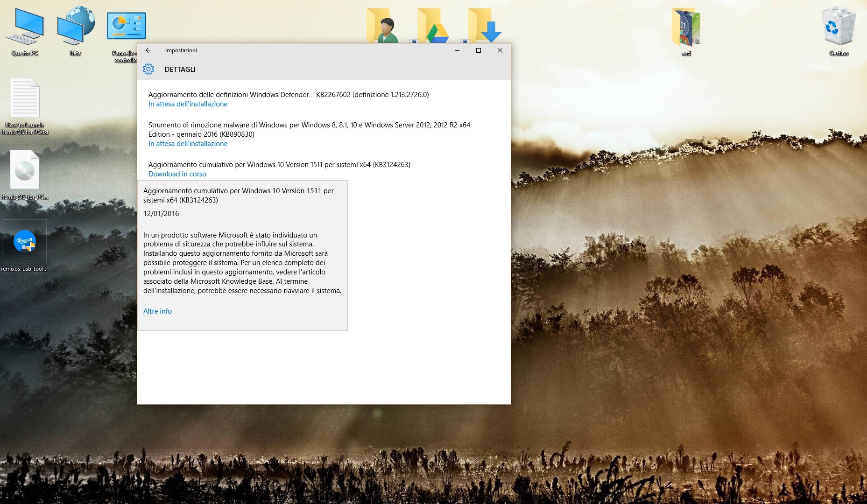Click the back arrow in Impostazioni
The width and height of the screenshot is (867, 504).
pos(148,50)
